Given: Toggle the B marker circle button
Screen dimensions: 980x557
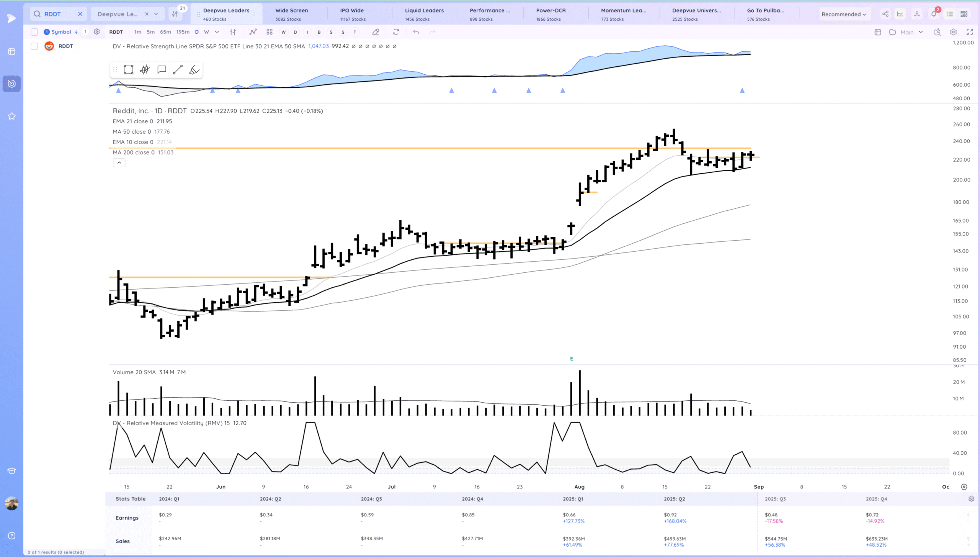Looking at the screenshot, I should click(x=319, y=32).
